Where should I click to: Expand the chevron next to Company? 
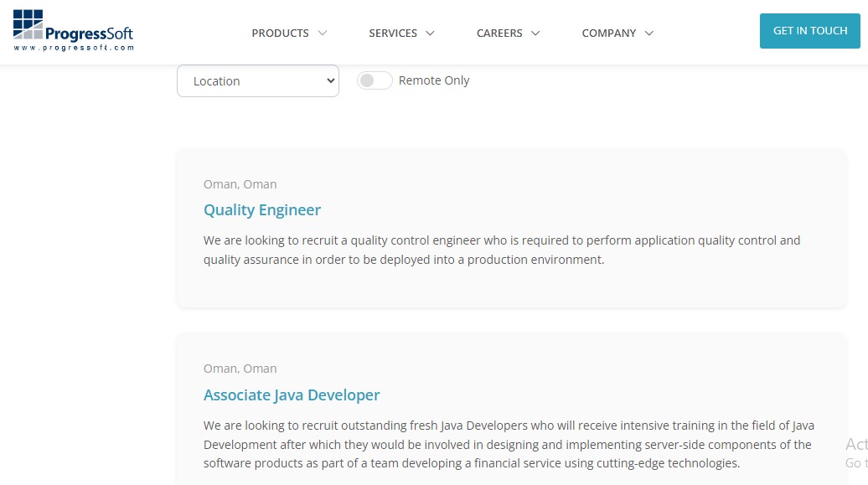click(x=649, y=34)
